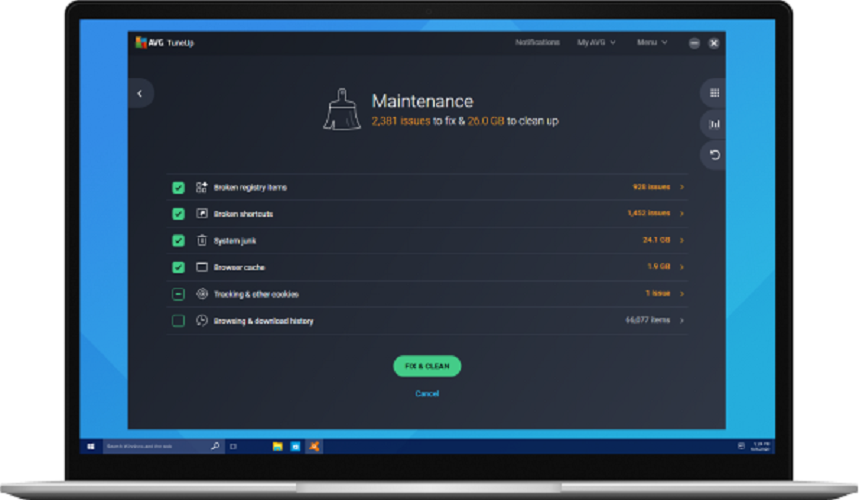Viewport: 859px width, 500px height.
Task: Open the notification center tray icon
Action: click(741, 446)
